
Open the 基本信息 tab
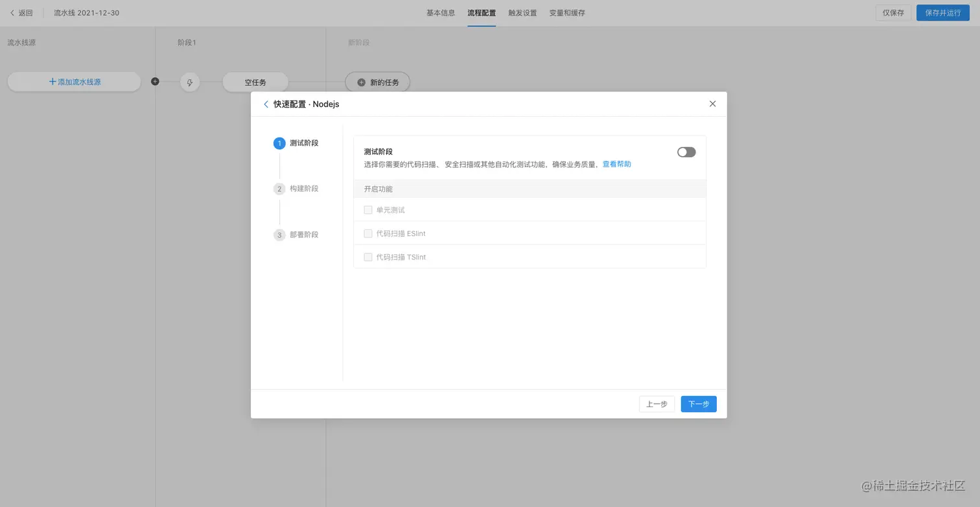click(441, 13)
